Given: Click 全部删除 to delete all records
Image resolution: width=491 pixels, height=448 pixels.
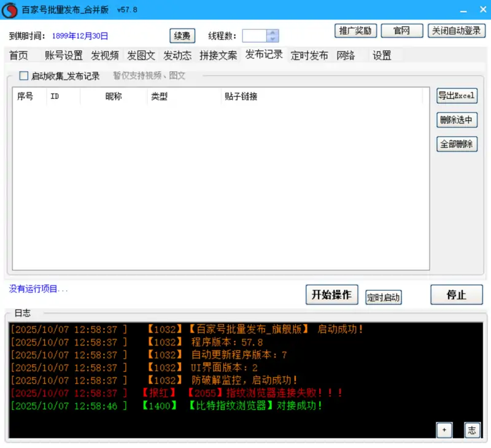Looking at the screenshot, I should pos(457,144).
